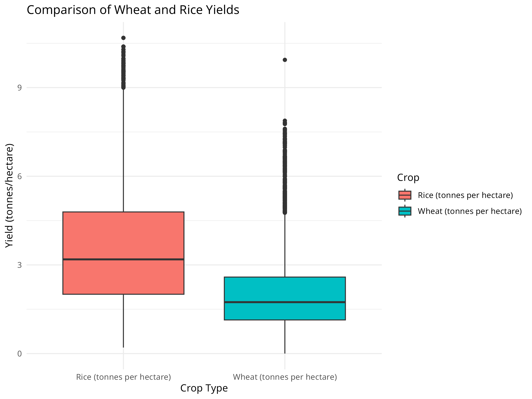
Task: Click the "Crop" legend title
Action: click(x=408, y=178)
